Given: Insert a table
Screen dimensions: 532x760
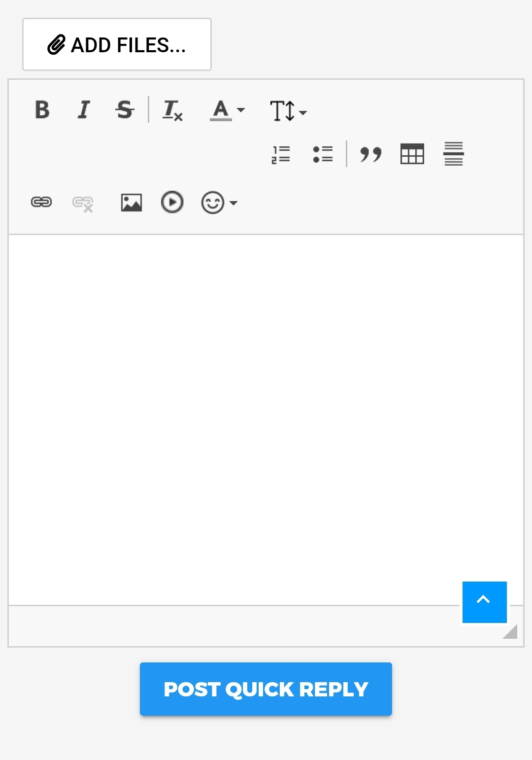Looking at the screenshot, I should [x=412, y=154].
